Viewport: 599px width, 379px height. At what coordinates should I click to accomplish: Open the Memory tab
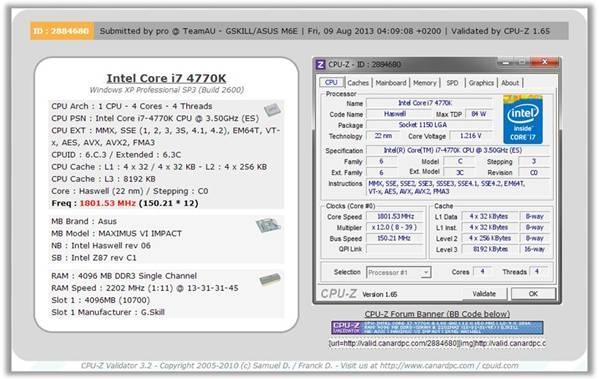pyautogui.click(x=424, y=83)
